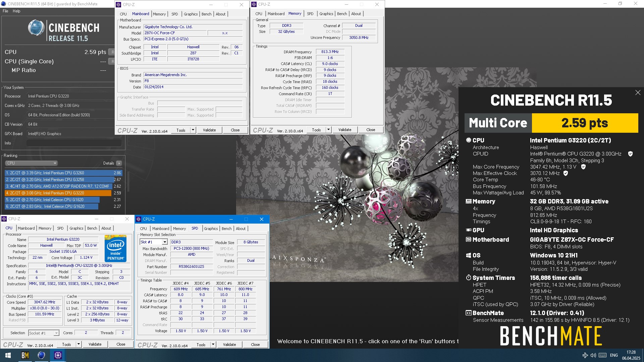Click CPU-Z SPD window title icon
The width and height of the screenshot is (644, 362).
click(139, 219)
